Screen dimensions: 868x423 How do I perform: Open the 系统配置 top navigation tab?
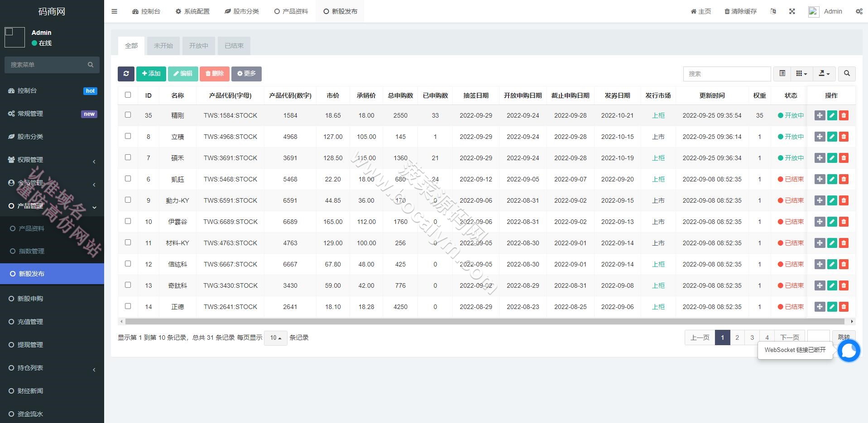click(x=192, y=11)
